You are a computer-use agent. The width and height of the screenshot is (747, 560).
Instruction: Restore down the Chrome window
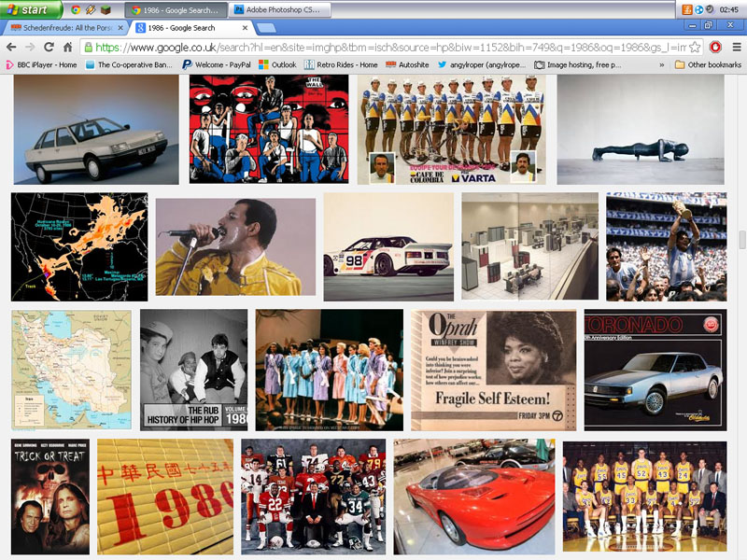tap(708, 25)
